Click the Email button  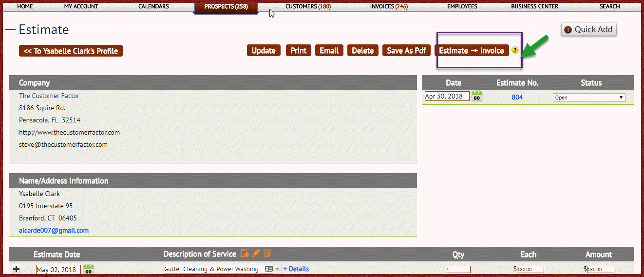click(x=329, y=51)
